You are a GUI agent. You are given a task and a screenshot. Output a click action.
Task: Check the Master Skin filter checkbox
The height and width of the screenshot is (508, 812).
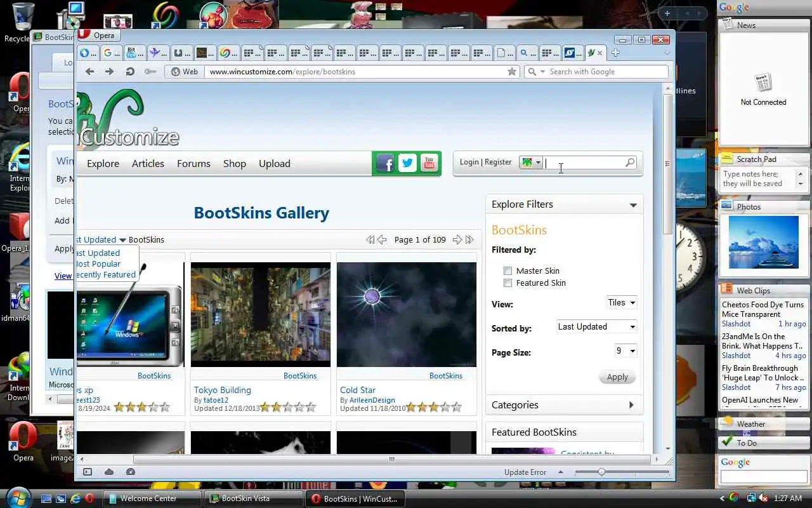[507, 271]
